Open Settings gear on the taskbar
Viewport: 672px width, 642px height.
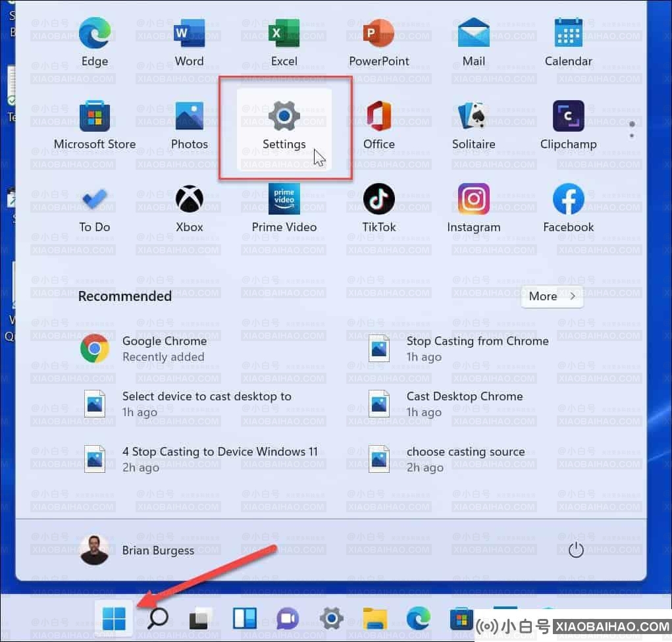point(331,619)
